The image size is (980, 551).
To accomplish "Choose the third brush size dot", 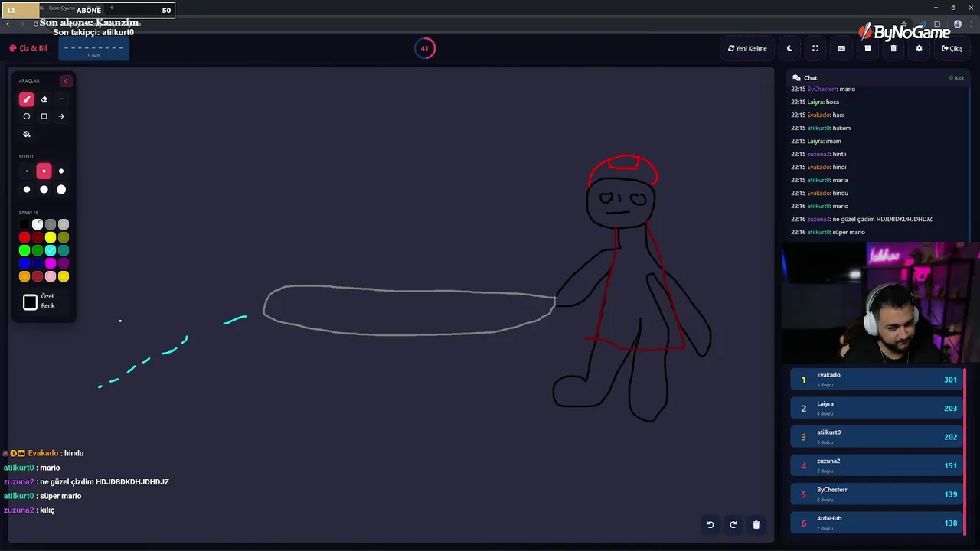I will point(61,171).
